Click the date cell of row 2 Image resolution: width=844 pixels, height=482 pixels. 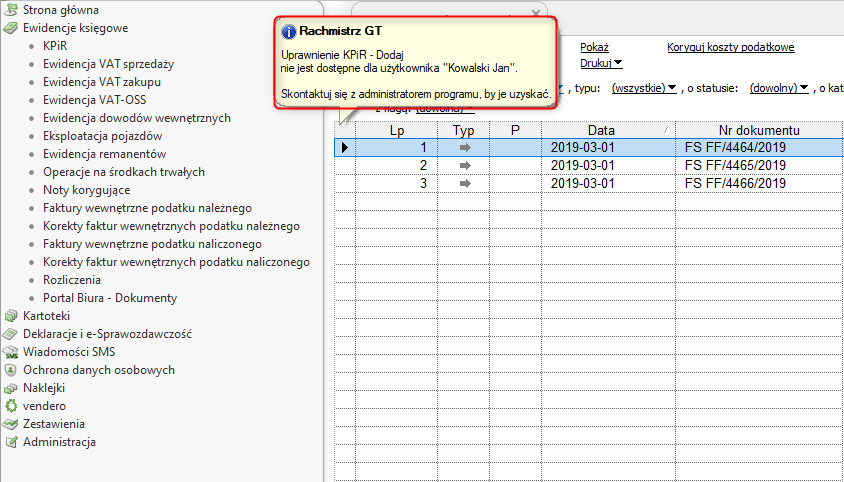pos(608,165)
